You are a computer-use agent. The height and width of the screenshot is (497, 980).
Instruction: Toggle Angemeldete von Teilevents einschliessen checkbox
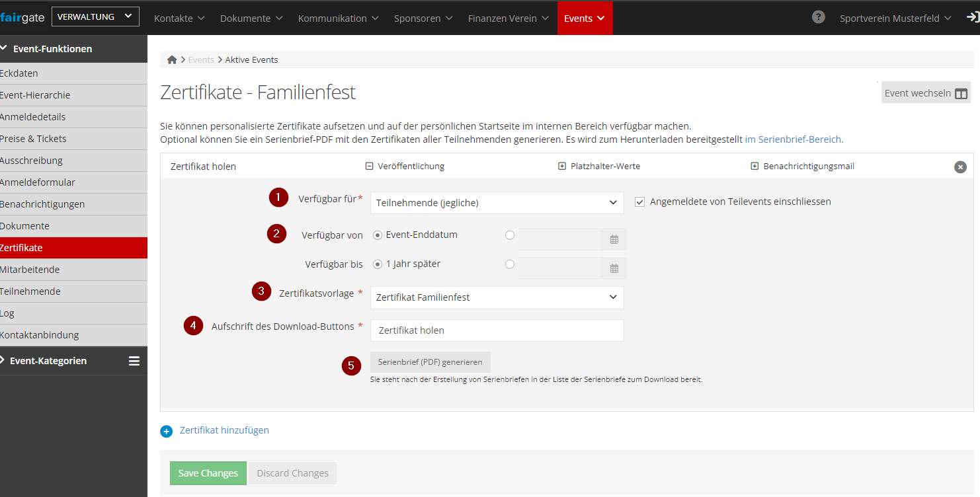coord(639,202)
